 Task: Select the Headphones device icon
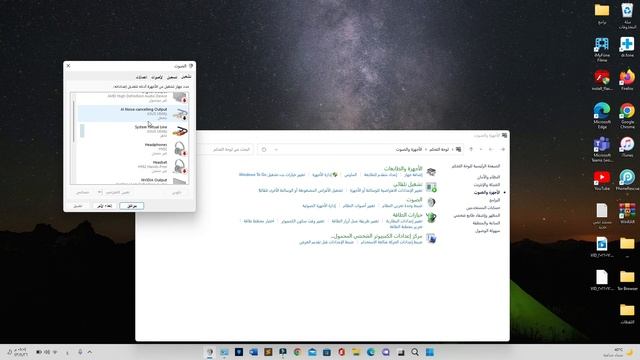point(180,149)
